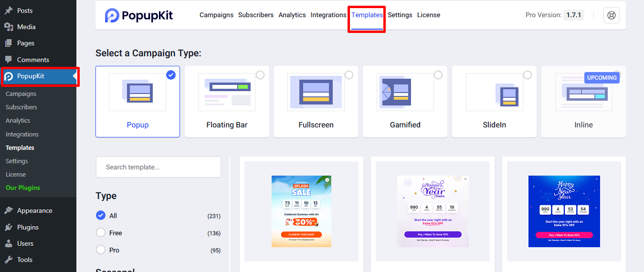Click the Pro Version 1.7.1 badge
Image resolution: width=644 pixels, height=272 pixels.
point(573,15)
